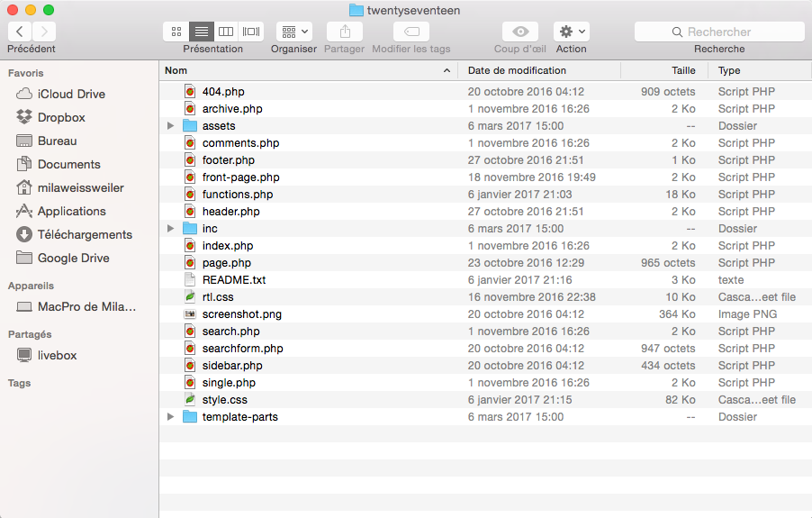Go back with the Précédent arrow
Screen dimensions: 812x518
coord(20,32)
